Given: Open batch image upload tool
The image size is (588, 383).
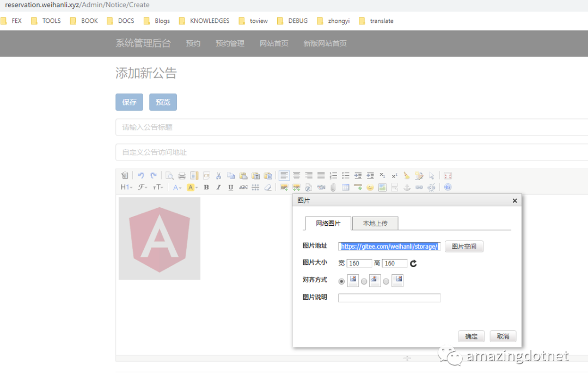Looking at the screenshot, I should pos(296,187).
